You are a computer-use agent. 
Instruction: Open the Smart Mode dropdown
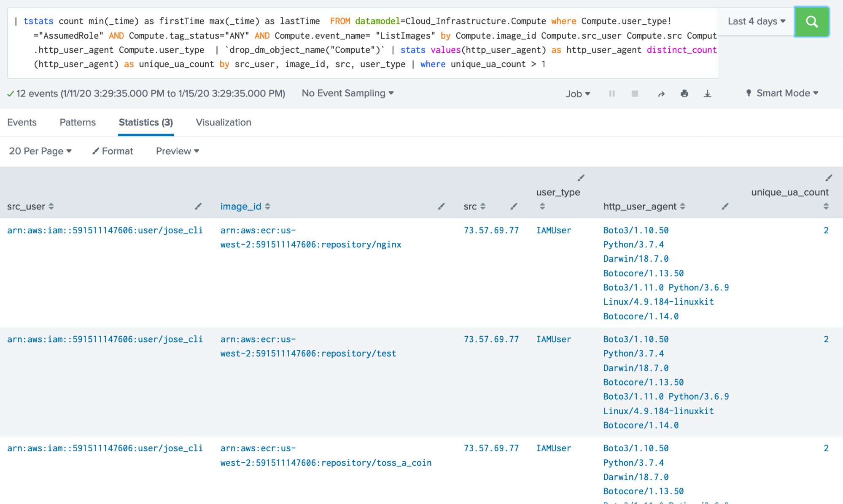[x=782, y=93]
